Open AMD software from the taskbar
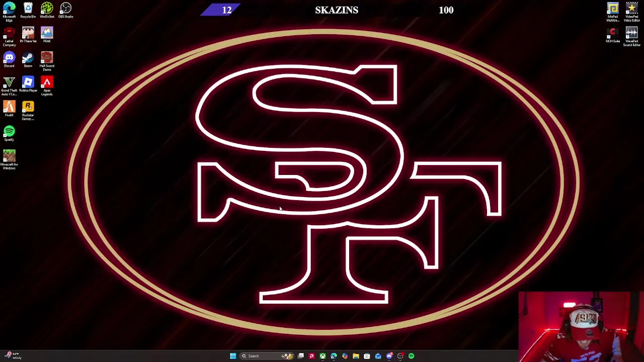The height and width of the screenshot is (362, 644). tap(311, 356)
